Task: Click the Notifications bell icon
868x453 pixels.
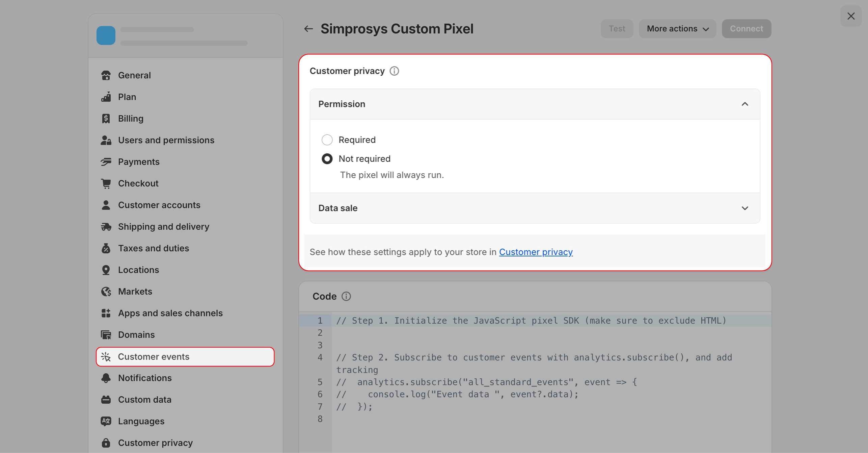Action: pyautogui.click(x=106, y=378)
